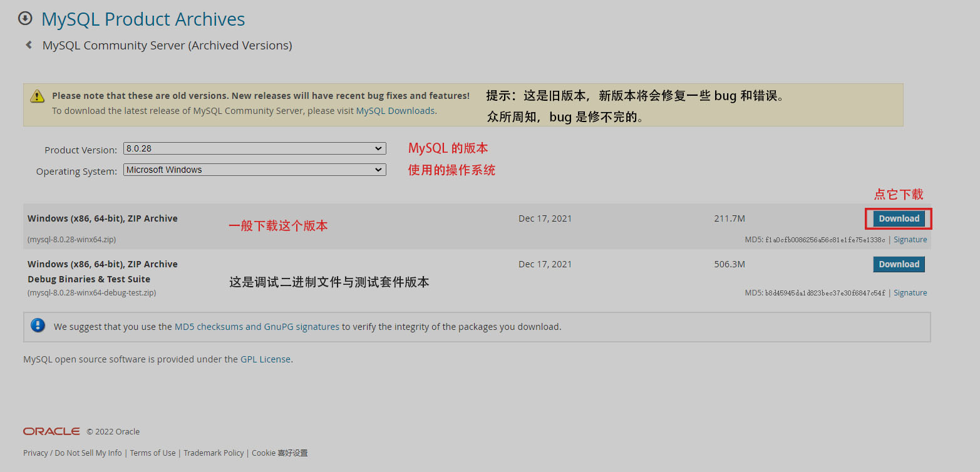The width and height of the screenshot is (980, 472).
Task: Click the circular archive icon beside MySQL Product Archives
Action: 25,19
